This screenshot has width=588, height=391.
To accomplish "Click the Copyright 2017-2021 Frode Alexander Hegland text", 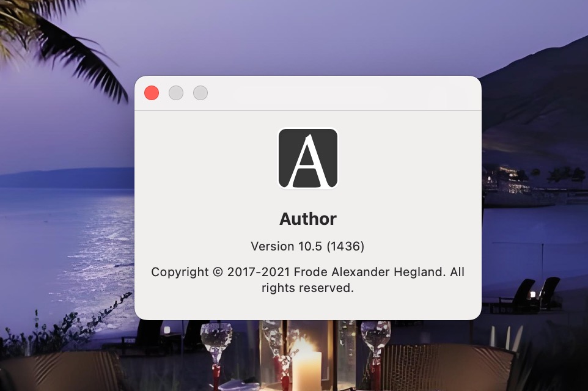I will click(307, 280).
